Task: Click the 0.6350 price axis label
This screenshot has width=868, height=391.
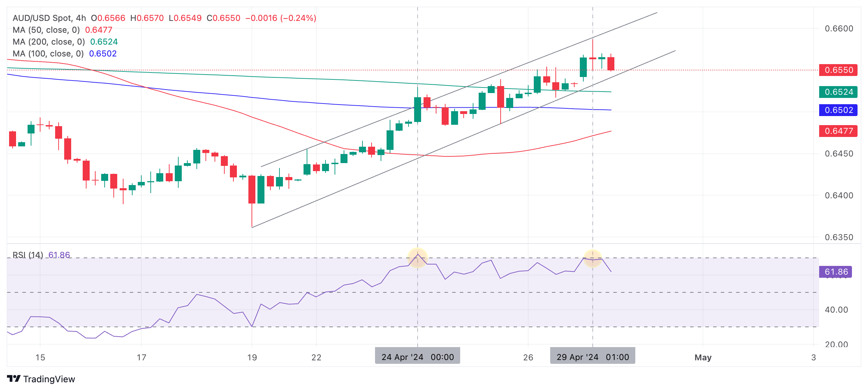Action: [x=839, y=237]
